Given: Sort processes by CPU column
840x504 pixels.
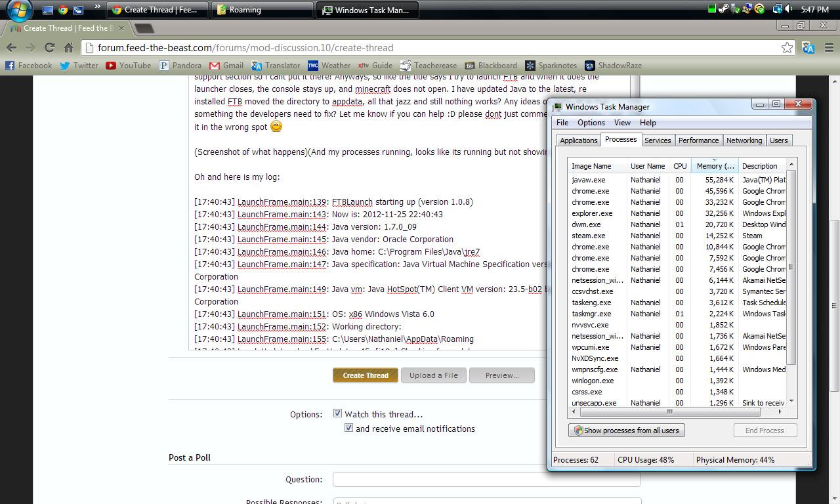Looking at the screenshot, I should [x=680, y=166].
